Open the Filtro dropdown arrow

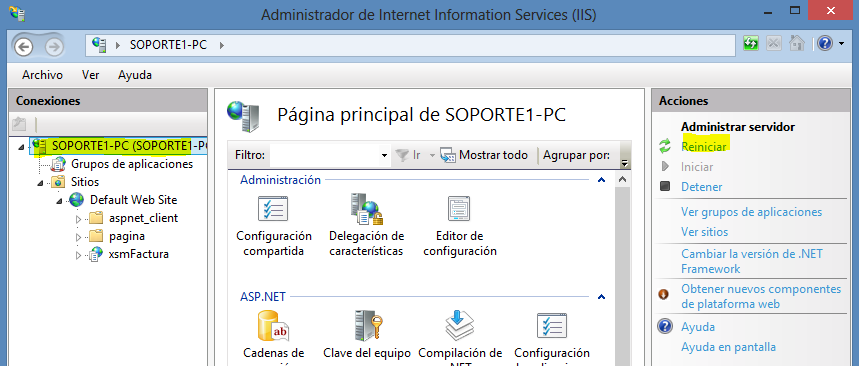click(x=384, y=156)
